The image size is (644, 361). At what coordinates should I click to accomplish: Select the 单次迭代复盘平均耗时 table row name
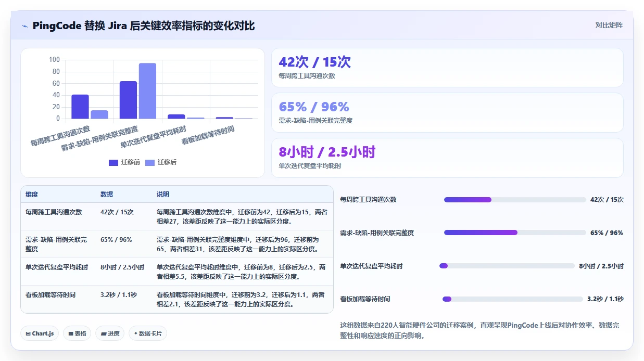click(x=57, y=267)
